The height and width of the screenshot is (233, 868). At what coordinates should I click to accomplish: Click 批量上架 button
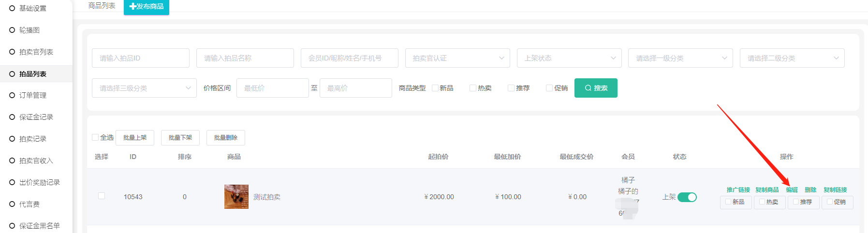pyautogui.click(x=135, y=138)
